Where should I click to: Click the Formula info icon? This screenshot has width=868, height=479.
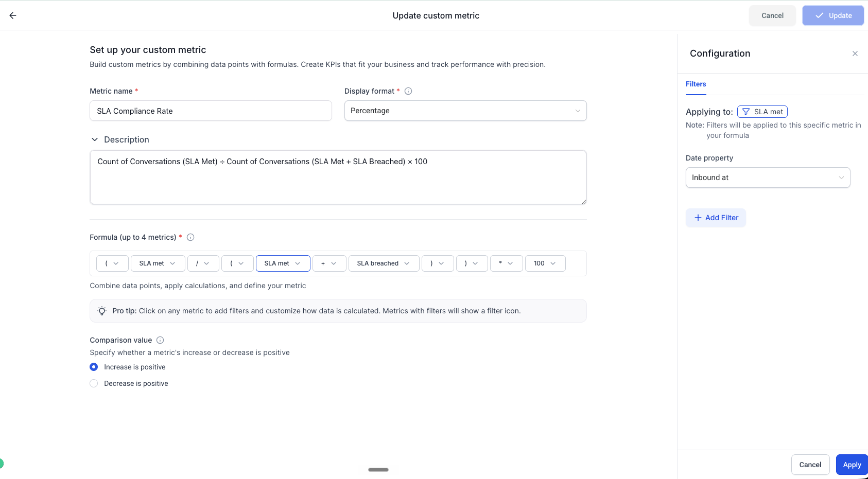(x=190, y=237)
